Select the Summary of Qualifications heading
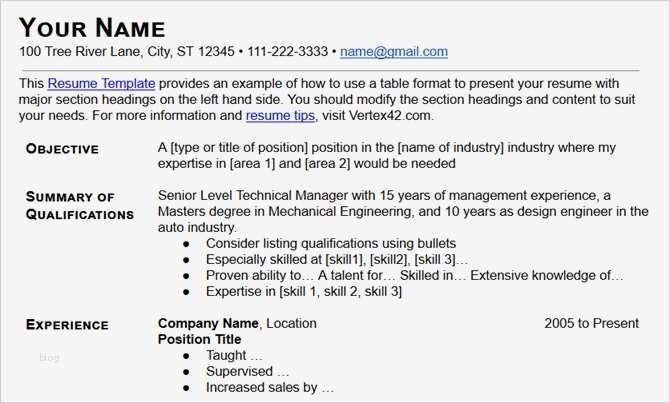Screen dimensions: 670x403 79,205
